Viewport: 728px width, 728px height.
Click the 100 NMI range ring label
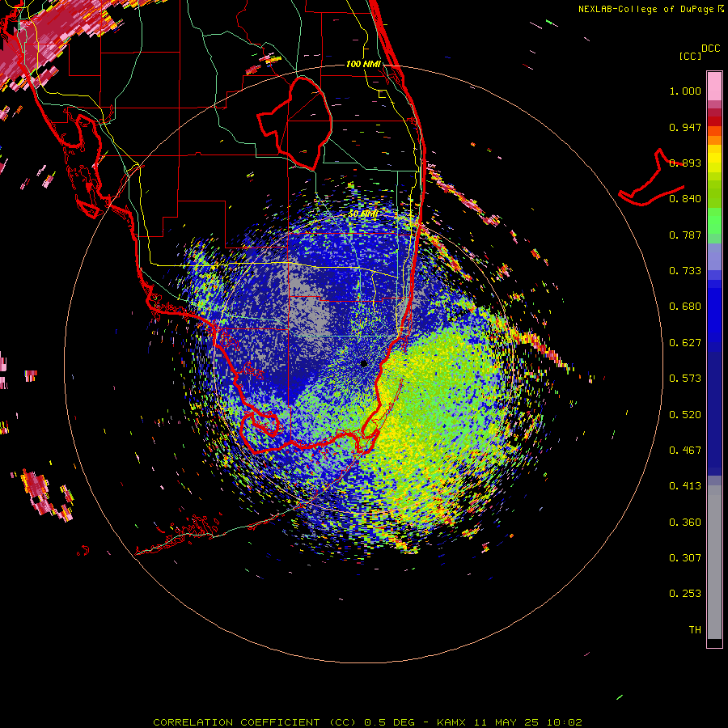pos(363,64)
